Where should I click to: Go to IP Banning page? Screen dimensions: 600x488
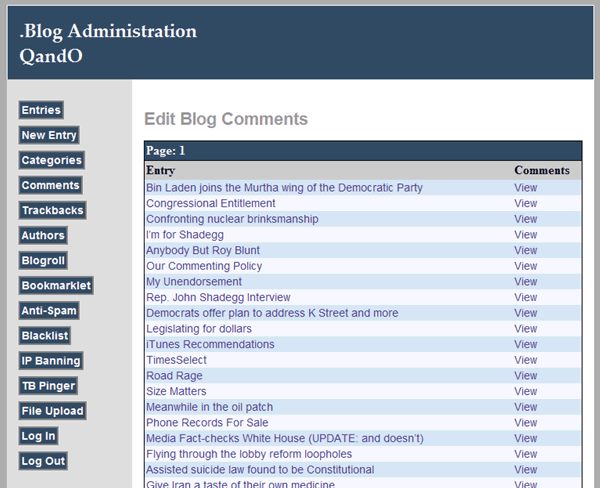tap(51, 361)
